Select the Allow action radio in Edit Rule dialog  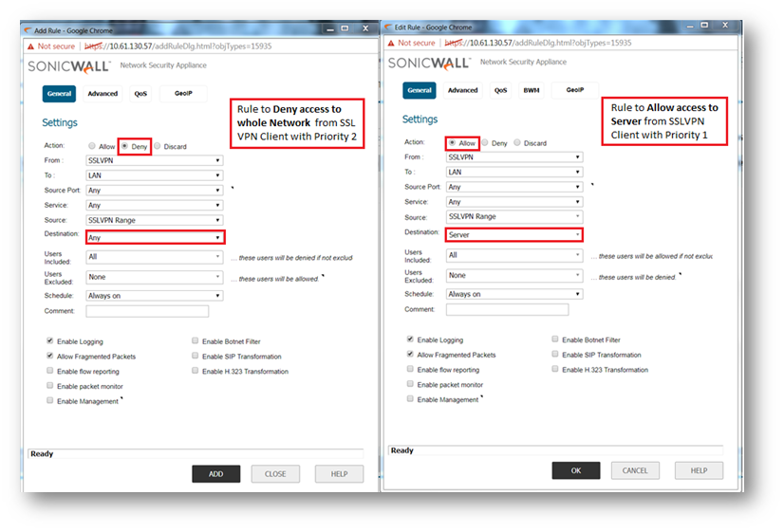tap(452, 143)
